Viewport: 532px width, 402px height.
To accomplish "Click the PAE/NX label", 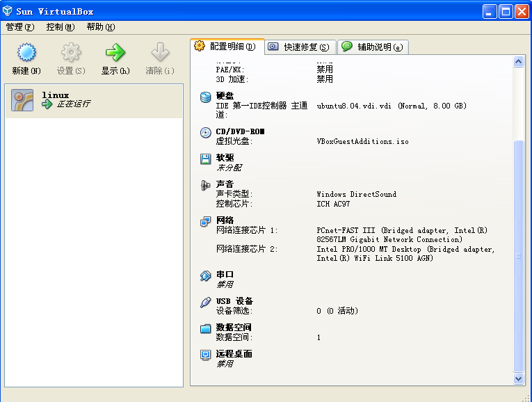I will (229, 70).
